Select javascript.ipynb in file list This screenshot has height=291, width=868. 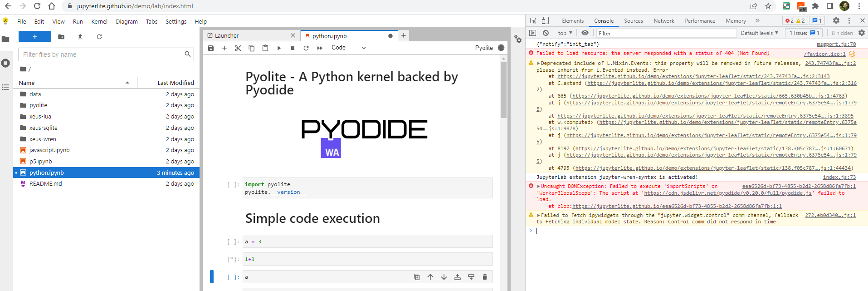(106, 150)
